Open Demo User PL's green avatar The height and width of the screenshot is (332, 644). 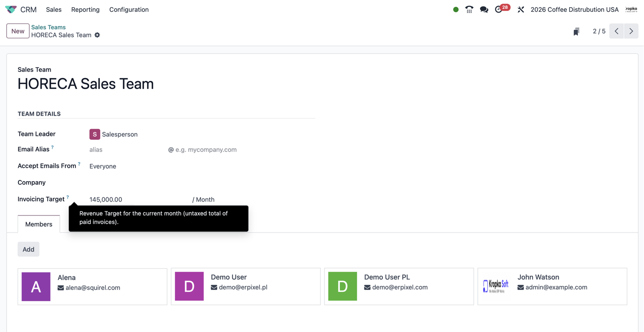tap(342, 286)
